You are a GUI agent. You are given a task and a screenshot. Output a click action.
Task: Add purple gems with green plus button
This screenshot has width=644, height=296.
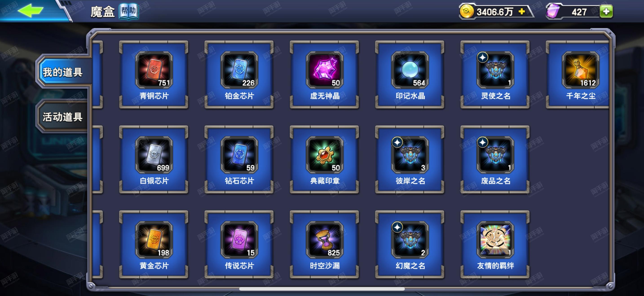tap(606, 11)
